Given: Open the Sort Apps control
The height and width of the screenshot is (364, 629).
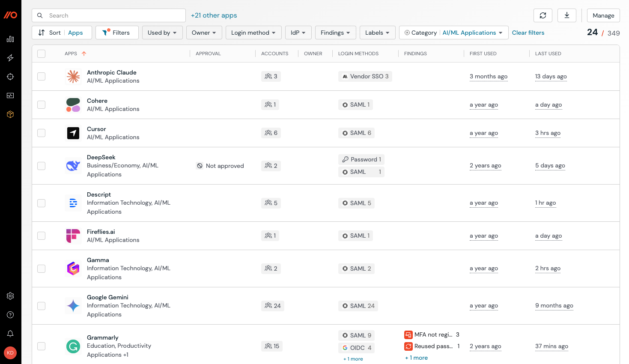Looking at the screenshot, I should (62, 33).
